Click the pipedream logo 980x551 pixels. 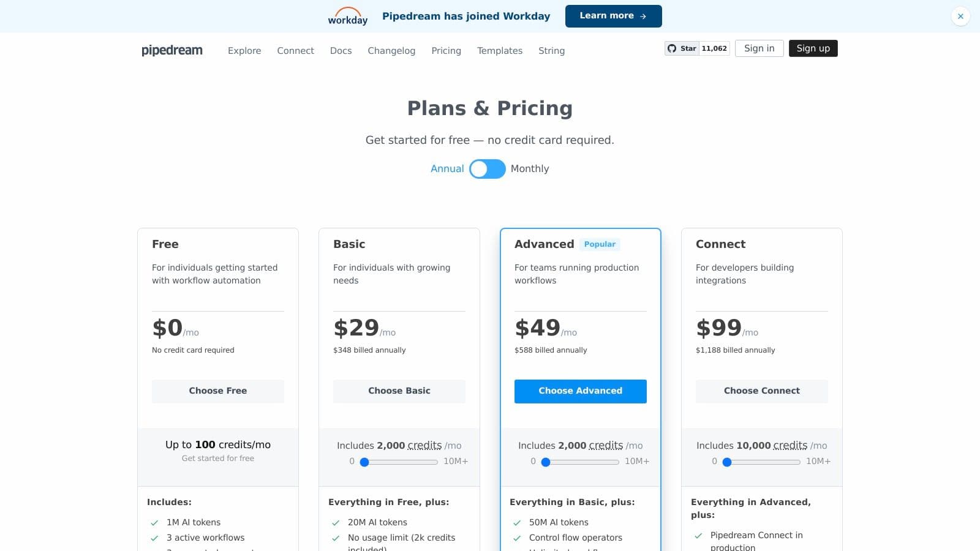(x=172, y=50)
